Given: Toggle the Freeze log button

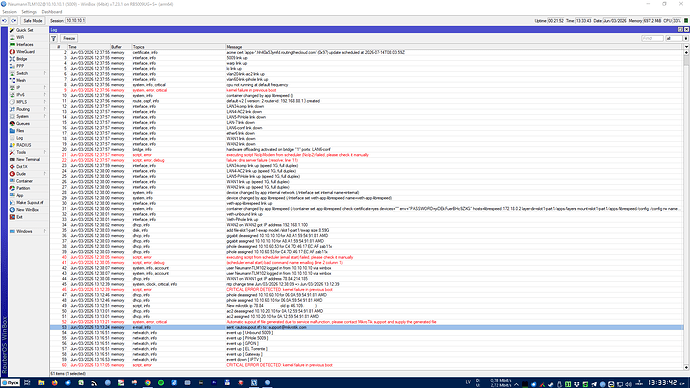Looking at the screenshot, I should pyautogui.click(x=69, y=38).
